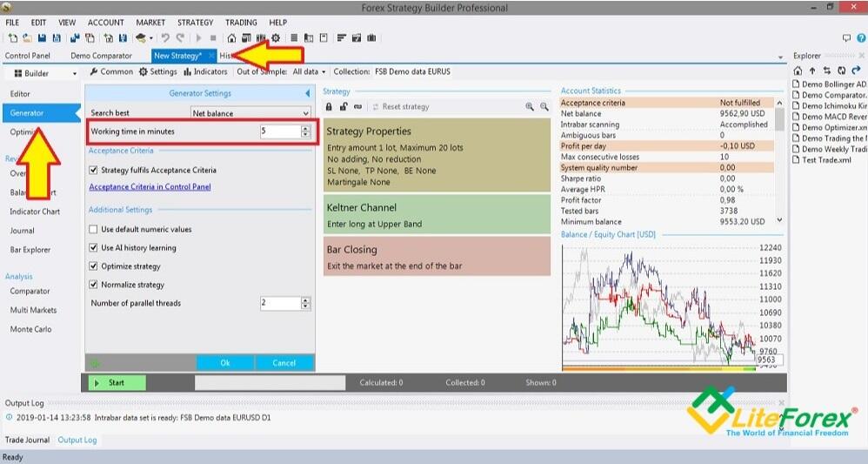Click the Undo arrow icon
The height and width of the screenshot is (464, 868).
coord(165,38)
